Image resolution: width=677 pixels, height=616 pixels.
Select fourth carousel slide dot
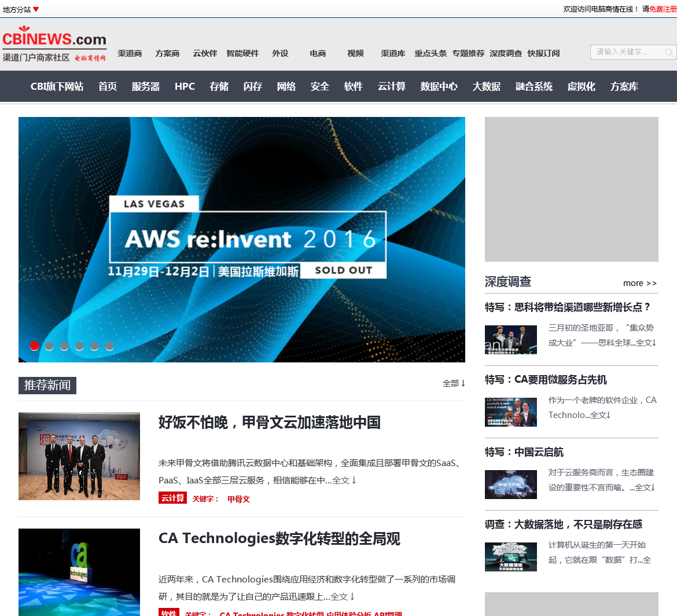[x=79, y=346]
